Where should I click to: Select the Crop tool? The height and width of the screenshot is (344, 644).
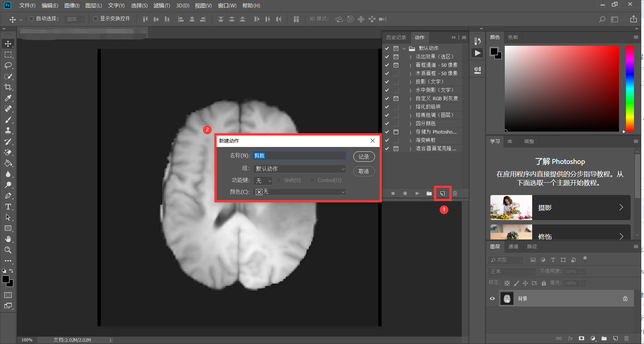[8, 87]
